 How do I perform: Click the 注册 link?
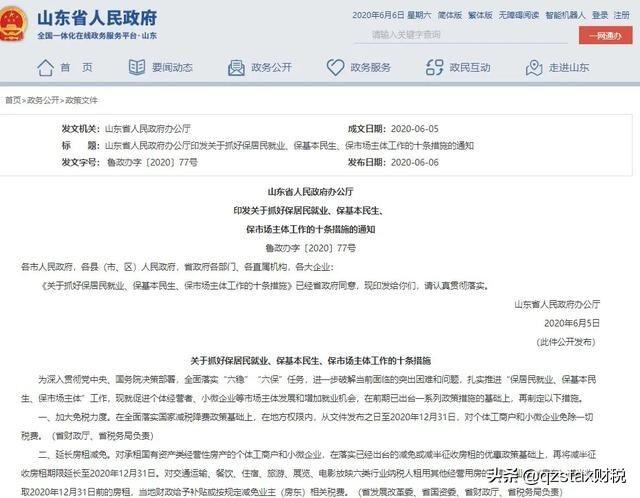[622, 15]
